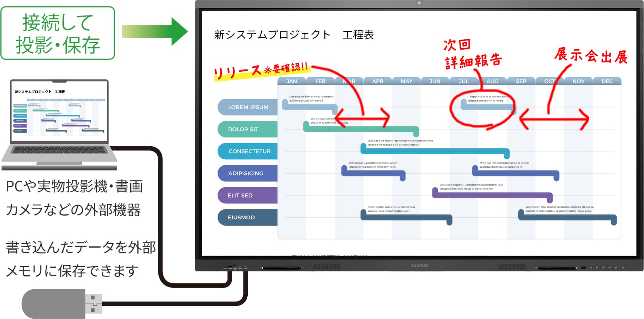
Task: Click the teal CONSECTETUR timeline bar
Action: tap(435, 151)
